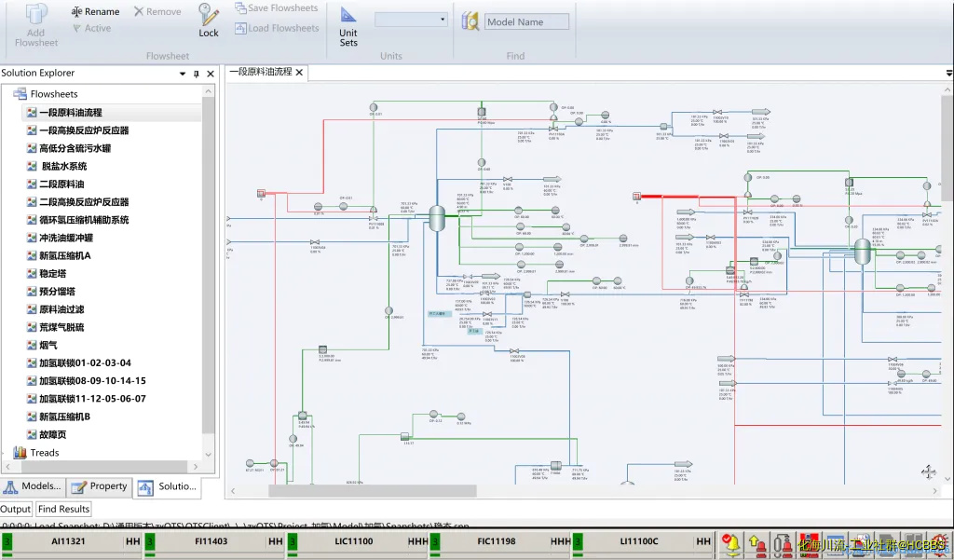Screen dimensions: 954x560
Task: Switch to the Property tab
Action: point(100,486)
